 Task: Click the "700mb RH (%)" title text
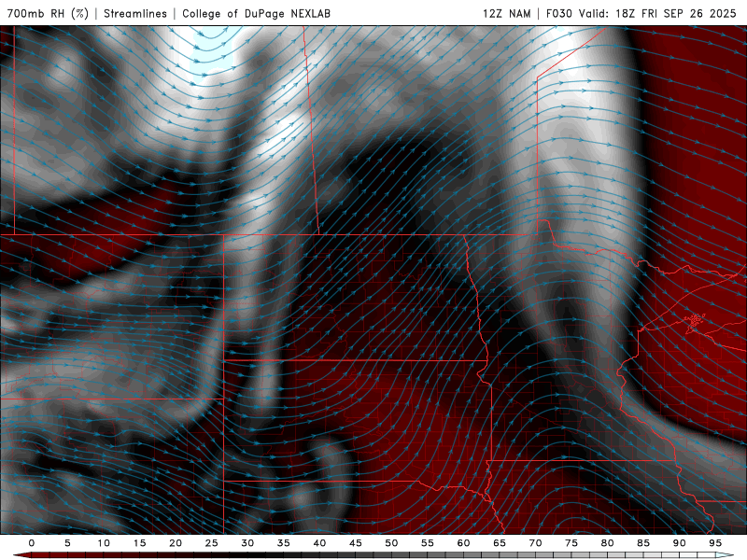[48, 13]
